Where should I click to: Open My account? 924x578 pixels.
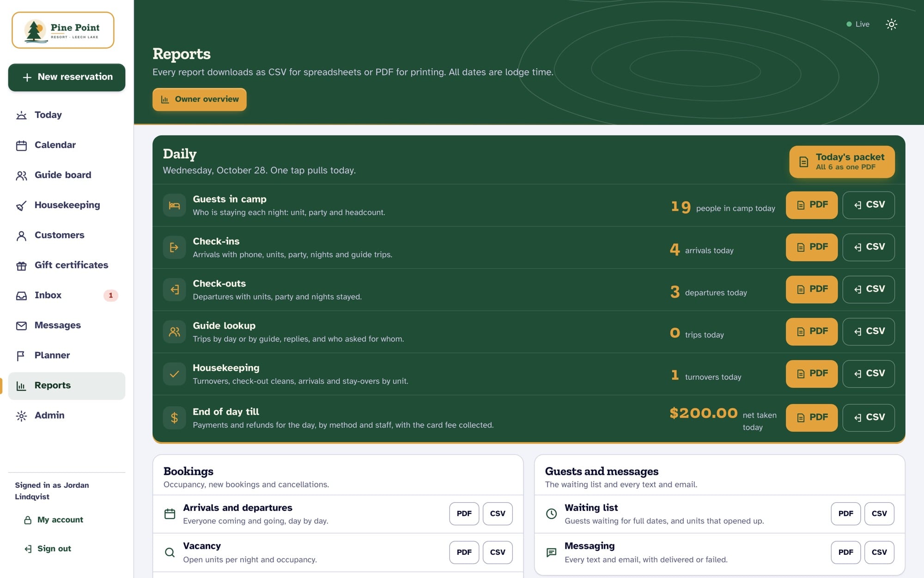[53, 520]
